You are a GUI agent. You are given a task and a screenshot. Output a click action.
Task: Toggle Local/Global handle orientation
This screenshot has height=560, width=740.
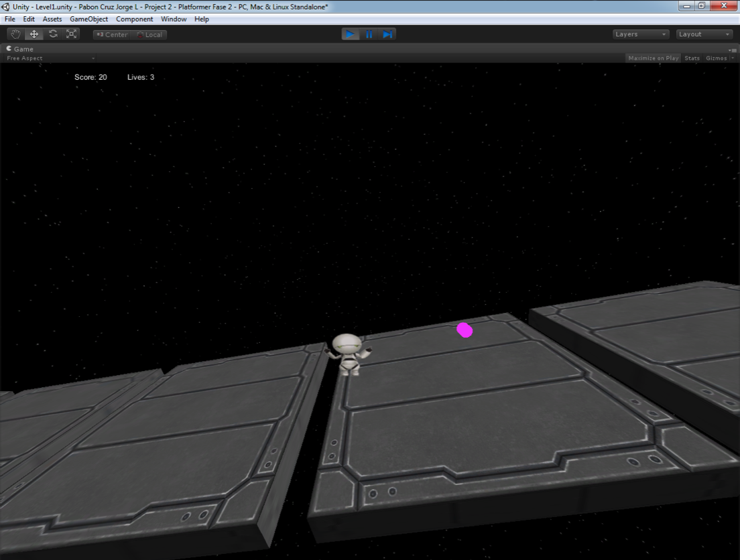coord(149,35)
